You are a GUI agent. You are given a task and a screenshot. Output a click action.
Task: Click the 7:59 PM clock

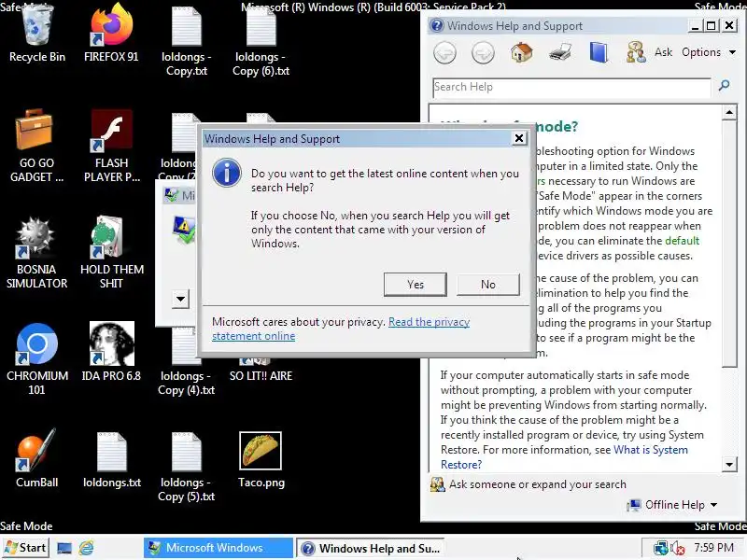click(713, 548)
